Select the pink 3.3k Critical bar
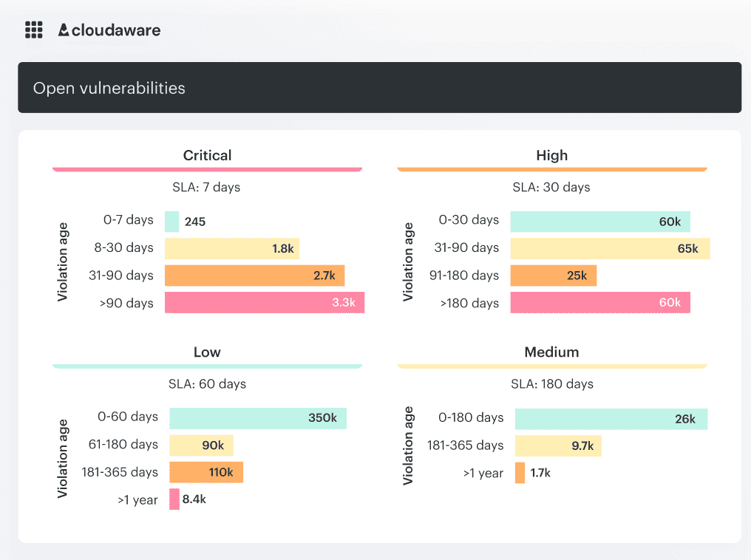 265,302
